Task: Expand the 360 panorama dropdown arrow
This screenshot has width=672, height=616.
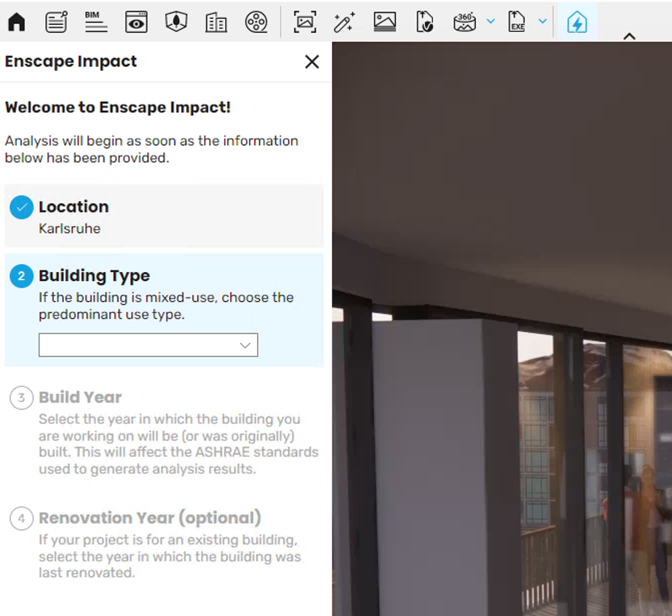Action: [x=491, y=22]
